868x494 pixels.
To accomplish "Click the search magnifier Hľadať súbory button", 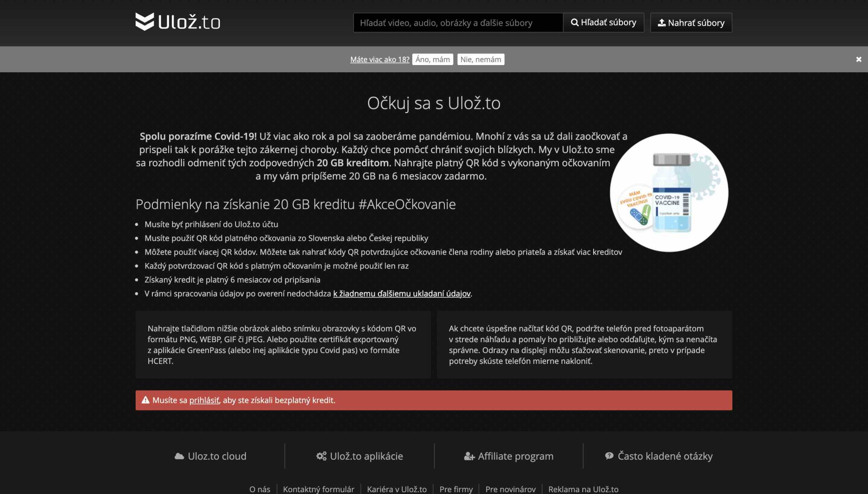I will [603, 23].
